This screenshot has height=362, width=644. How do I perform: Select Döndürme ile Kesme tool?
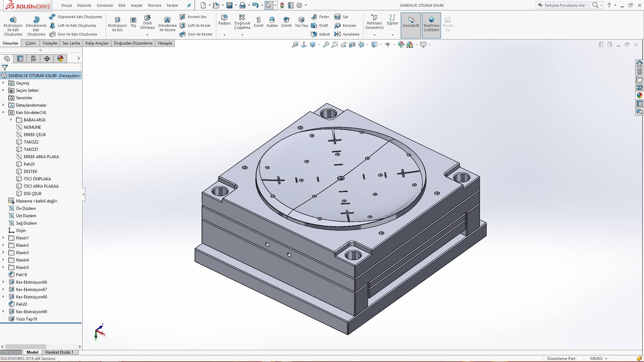point(167,24)
